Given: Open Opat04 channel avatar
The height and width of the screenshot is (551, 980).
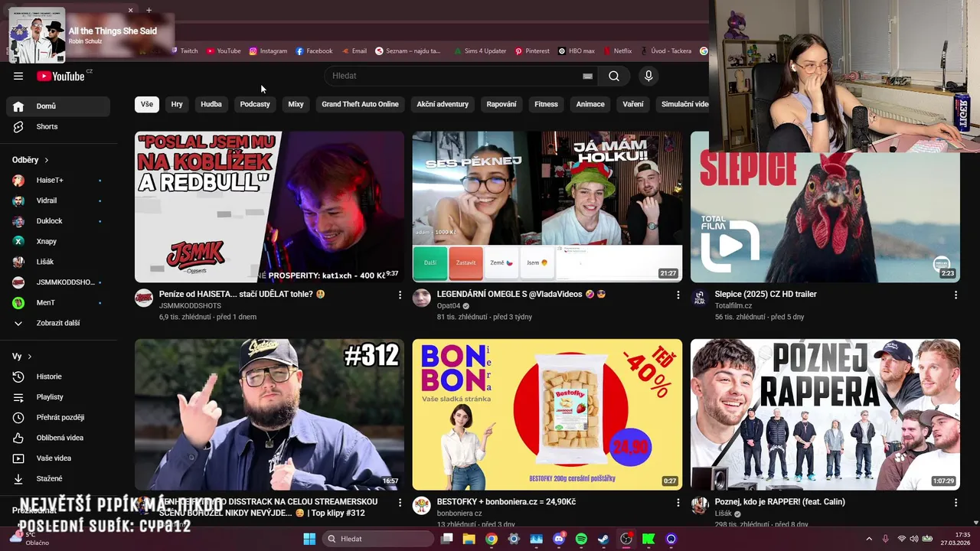Looking at the screenshot, I should point(422,298).
